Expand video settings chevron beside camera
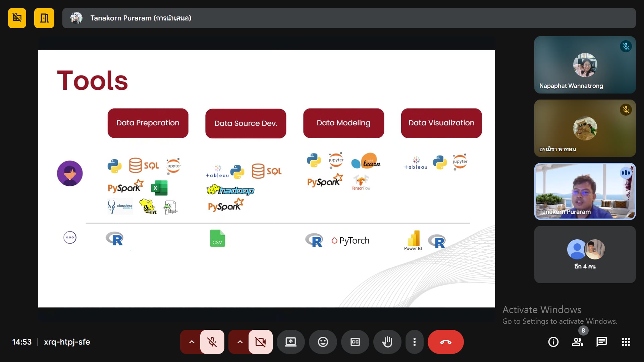 [x=240, y=342]
